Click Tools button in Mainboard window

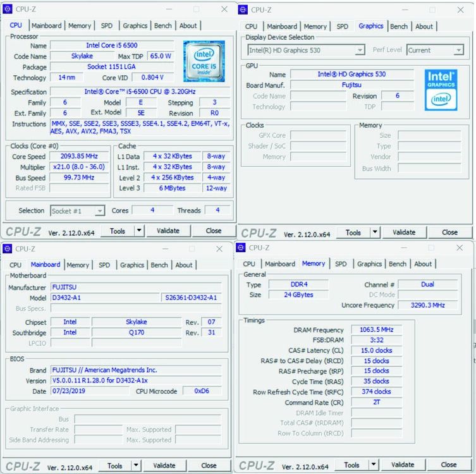115,466
